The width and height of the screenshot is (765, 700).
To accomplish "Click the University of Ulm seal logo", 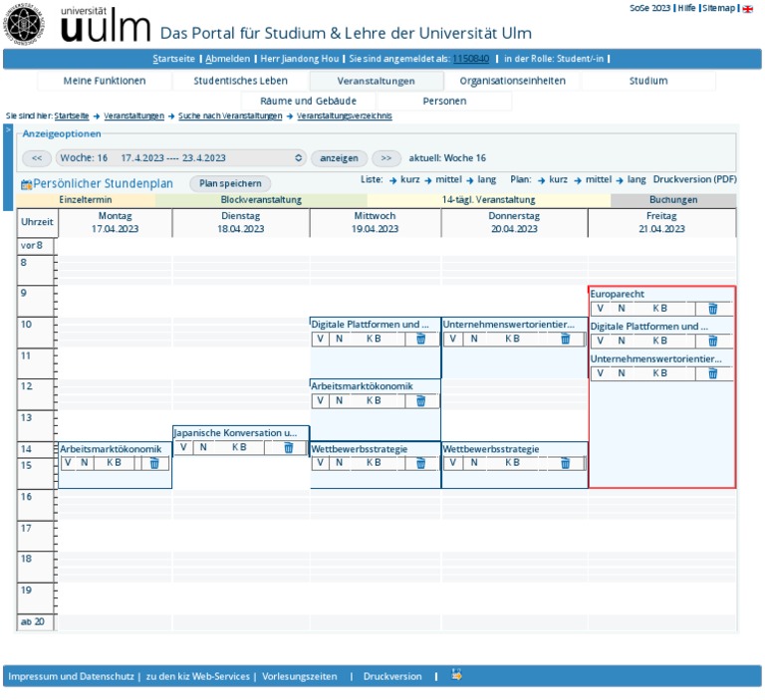I will point(24,24).
